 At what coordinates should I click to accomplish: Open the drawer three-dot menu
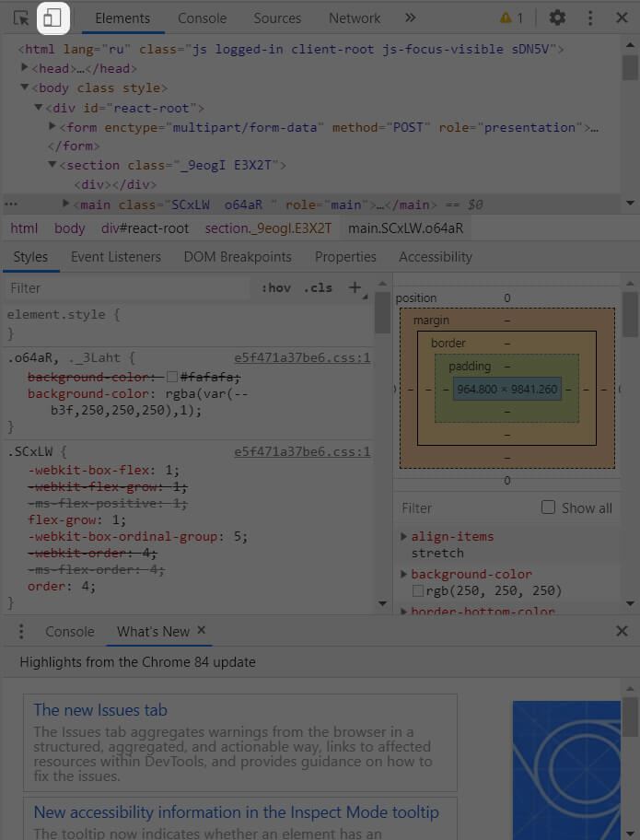pos(21,631)
